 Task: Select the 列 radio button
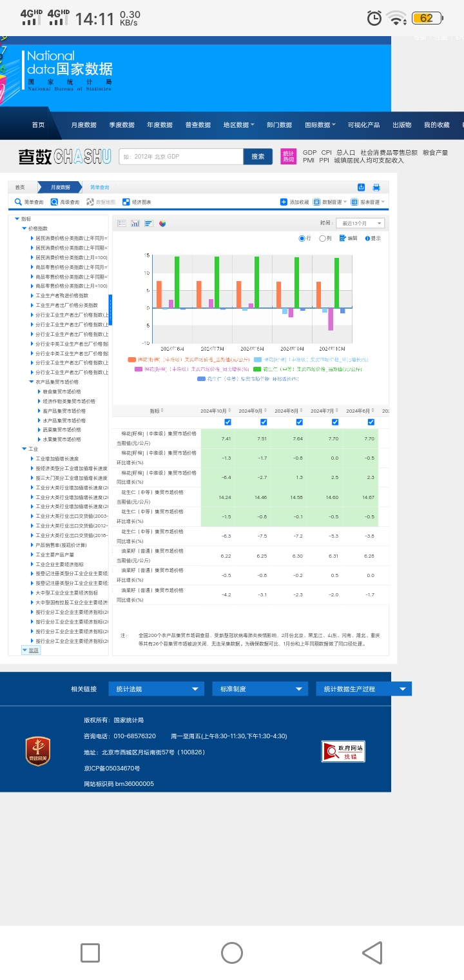pos(323,238)
